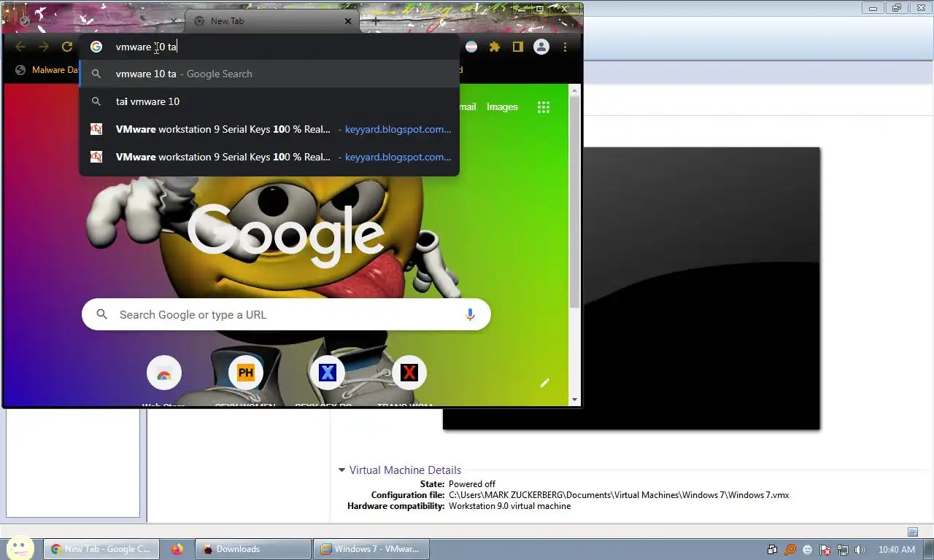Viewport: 934px width, 560px height.
Task: Click leftmost tray icon with two windows
Action: tap(773, 550)
